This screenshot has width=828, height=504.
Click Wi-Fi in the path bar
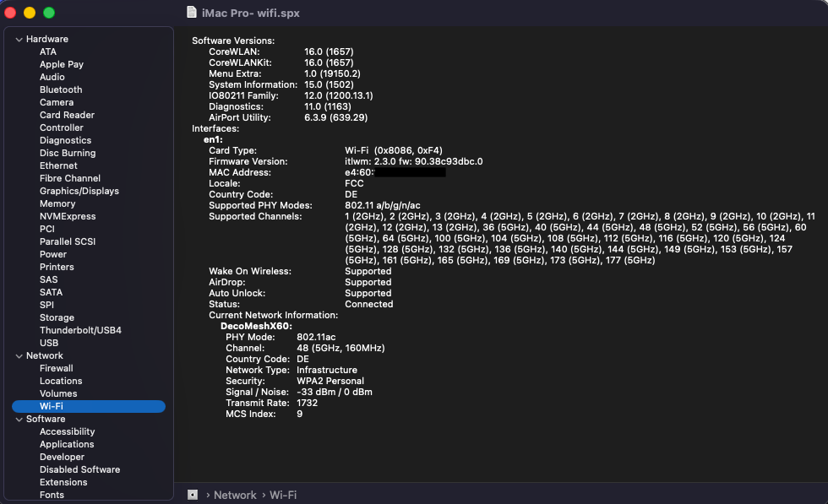point(283,495)
